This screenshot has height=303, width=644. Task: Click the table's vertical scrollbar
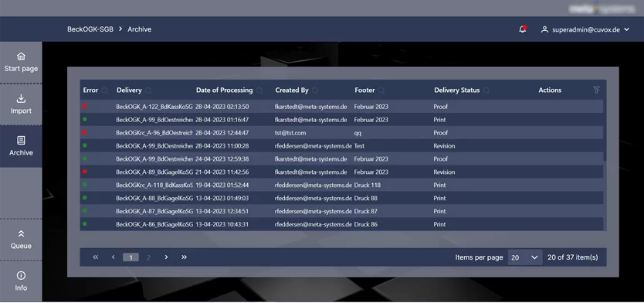[x=605, y=130]
